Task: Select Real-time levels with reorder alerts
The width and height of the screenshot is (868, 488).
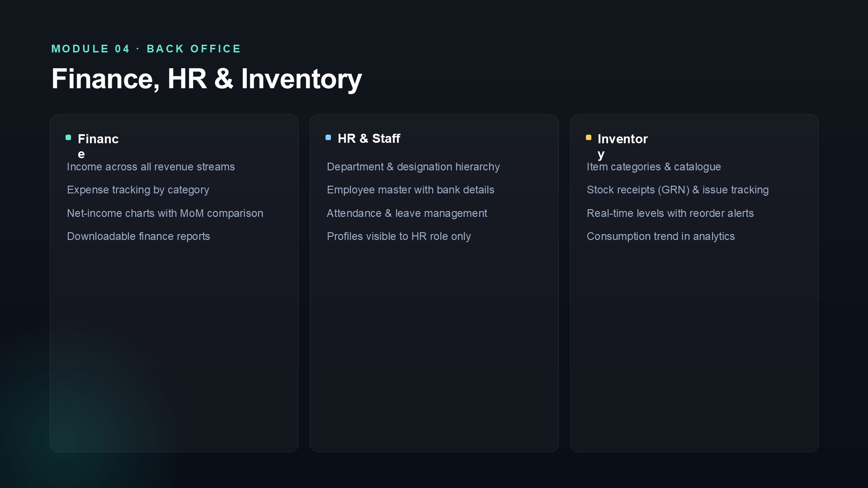Action: pos(670,213)
